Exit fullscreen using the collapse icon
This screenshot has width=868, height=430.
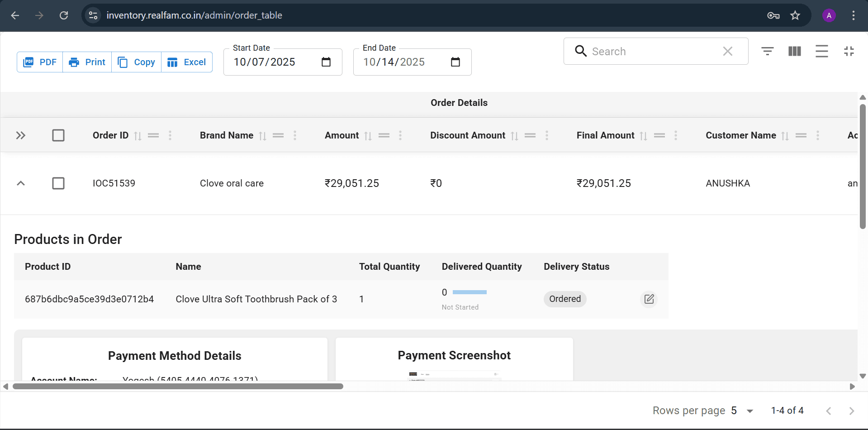click(x=849, y=51)
